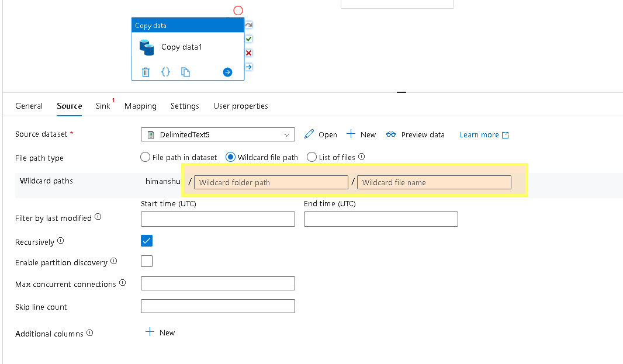The width and height of the screenshot is (623, 364).
Task: Click the plus icon for Additional columns New
Action: pos(150,332)
